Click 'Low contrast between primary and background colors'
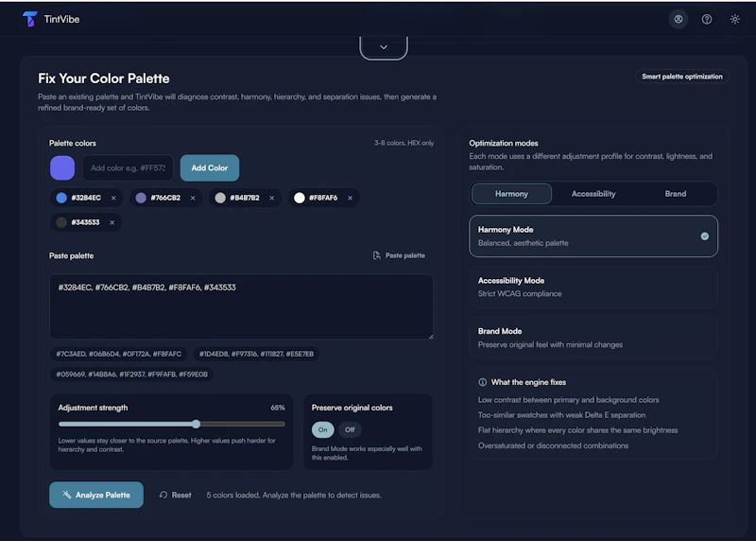756x541 pixels. coord(569,399)
